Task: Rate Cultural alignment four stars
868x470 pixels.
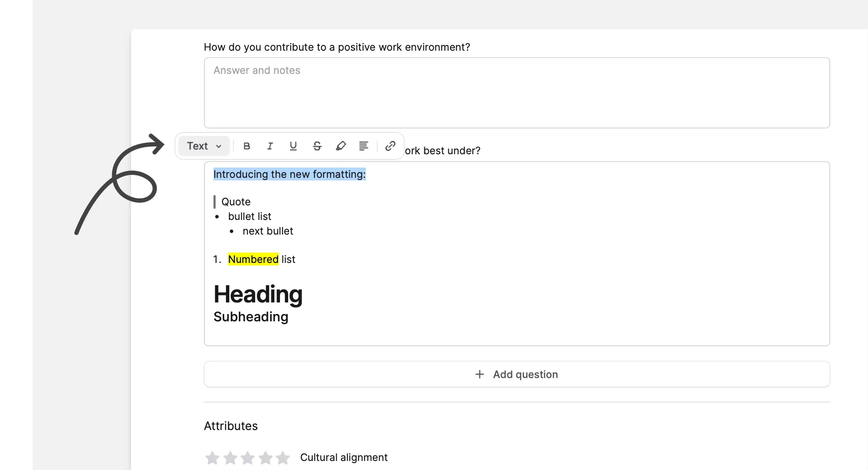Action: point(265,458)
